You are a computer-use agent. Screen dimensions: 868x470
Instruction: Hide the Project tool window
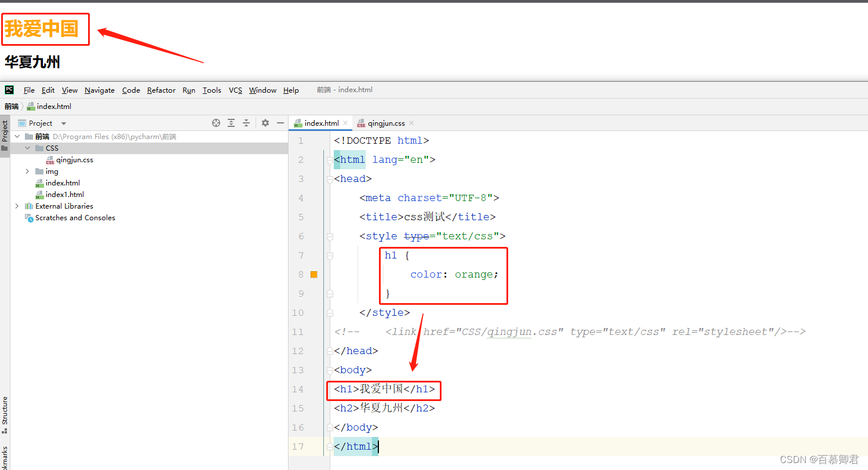coord(280,123)
